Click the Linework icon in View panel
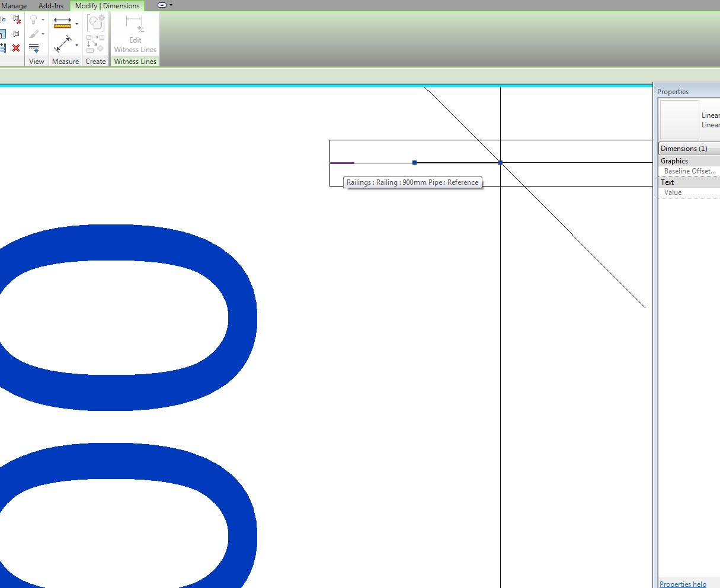The height and width of the screenshot is (588, 720). [x=34, y=48]
